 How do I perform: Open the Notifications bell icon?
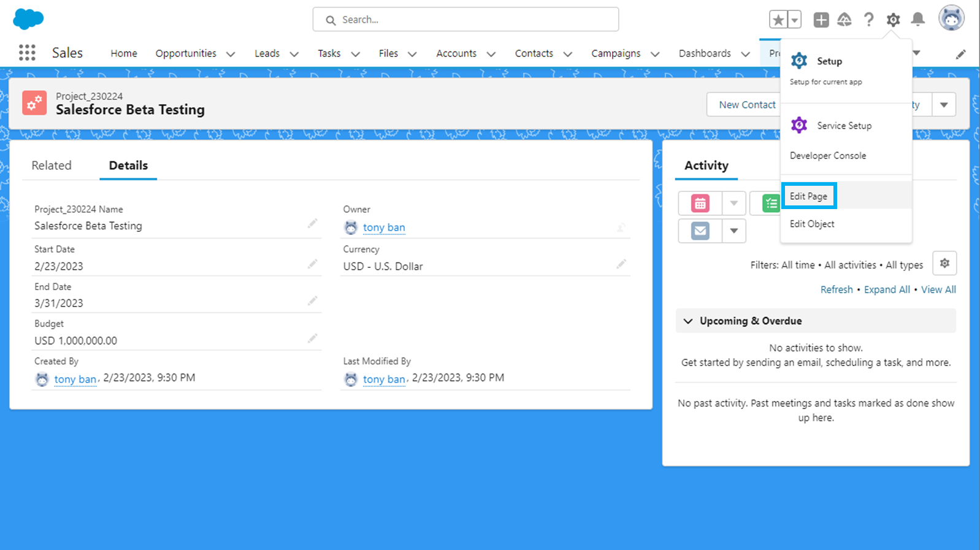click(x=917, y=20)
